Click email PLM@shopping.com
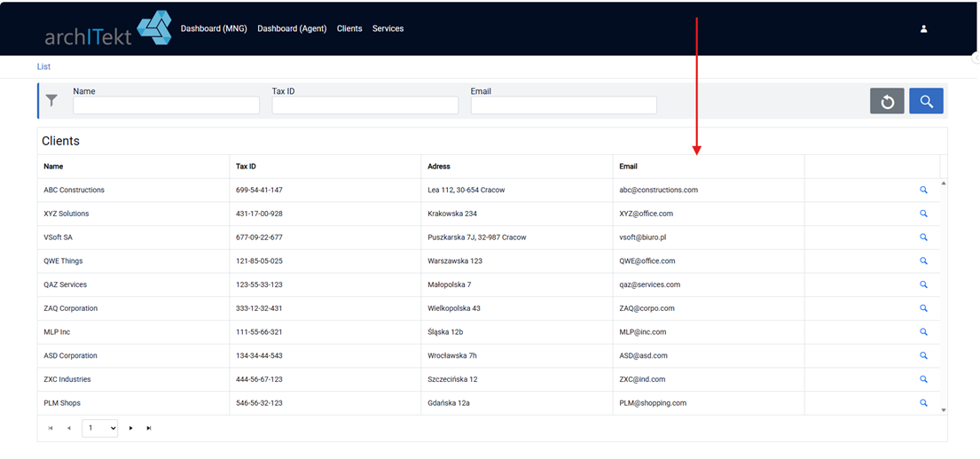The width and height of the screenshot is (980, 459). tap(653, 403)
